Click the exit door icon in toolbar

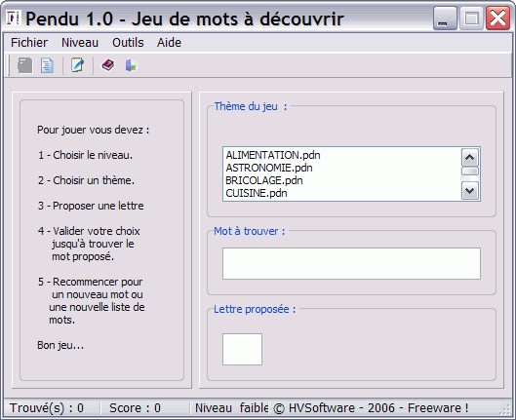(x=131, y=65)
